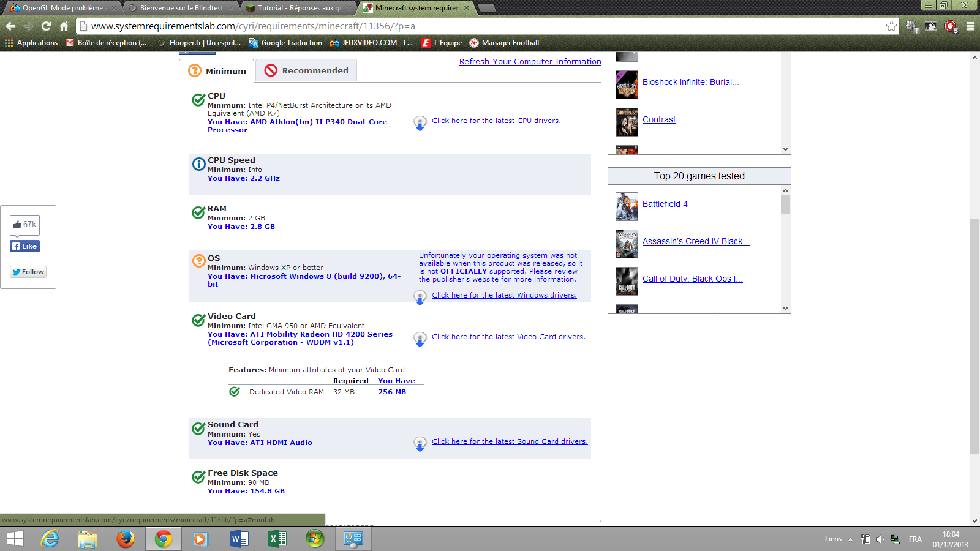
Task: Open the Bioshock Infinite: Burial link
Action: click(691, 82)
